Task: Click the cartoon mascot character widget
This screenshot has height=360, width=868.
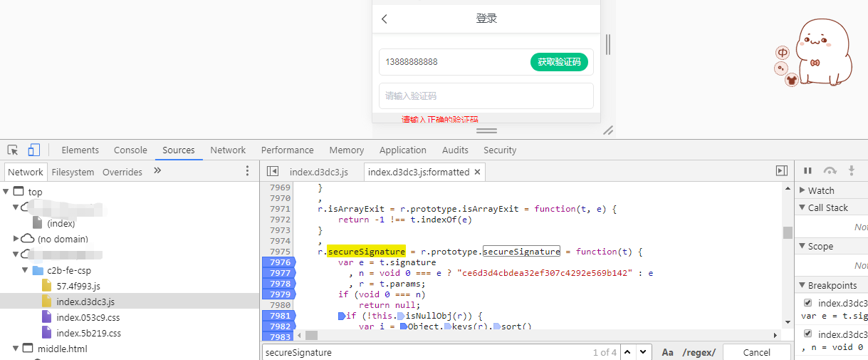Action: click(824, 51)
